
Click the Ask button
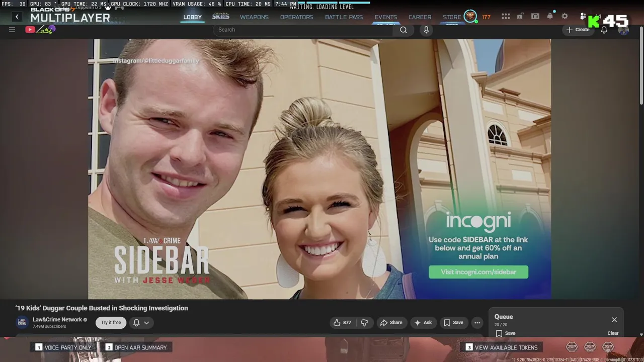pos(423,323)
